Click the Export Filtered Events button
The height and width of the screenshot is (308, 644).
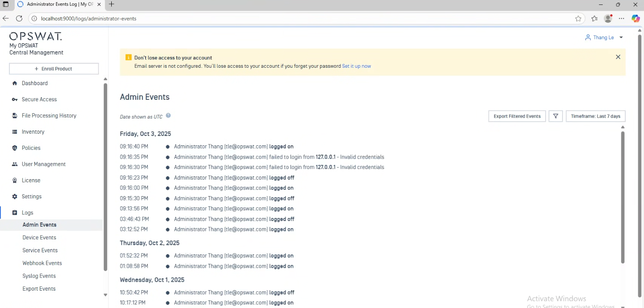point(517,116)
